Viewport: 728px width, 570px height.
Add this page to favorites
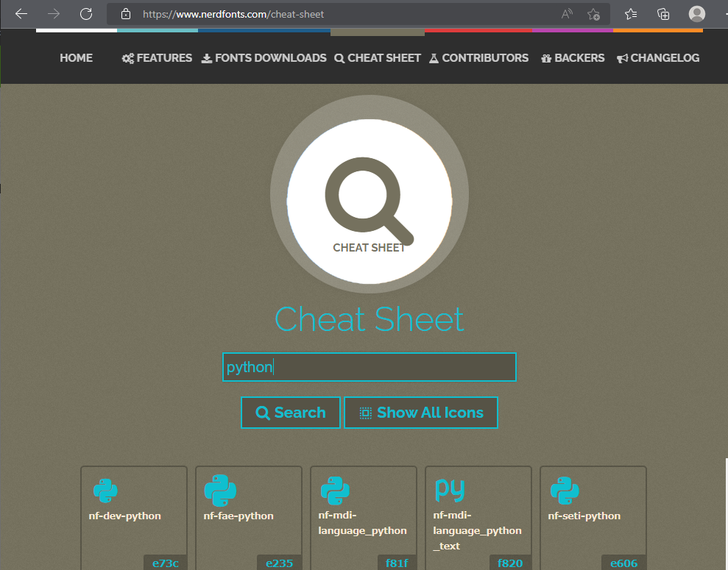click(x=593, y=15)
